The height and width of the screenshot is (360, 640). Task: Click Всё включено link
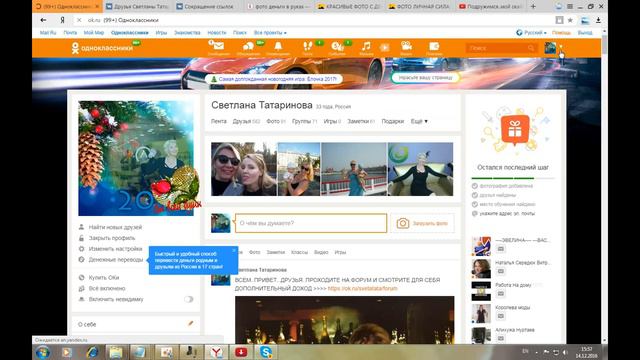click(107, 288)
